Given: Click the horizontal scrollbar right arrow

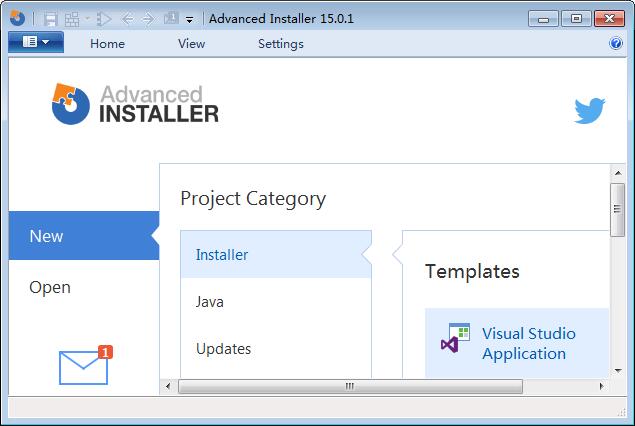Looking at the screenshot, I should pos(601,386).
